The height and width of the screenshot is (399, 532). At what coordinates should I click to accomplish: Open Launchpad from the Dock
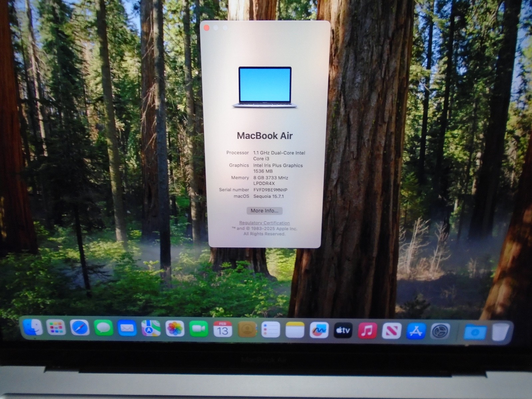click(56, 328)
